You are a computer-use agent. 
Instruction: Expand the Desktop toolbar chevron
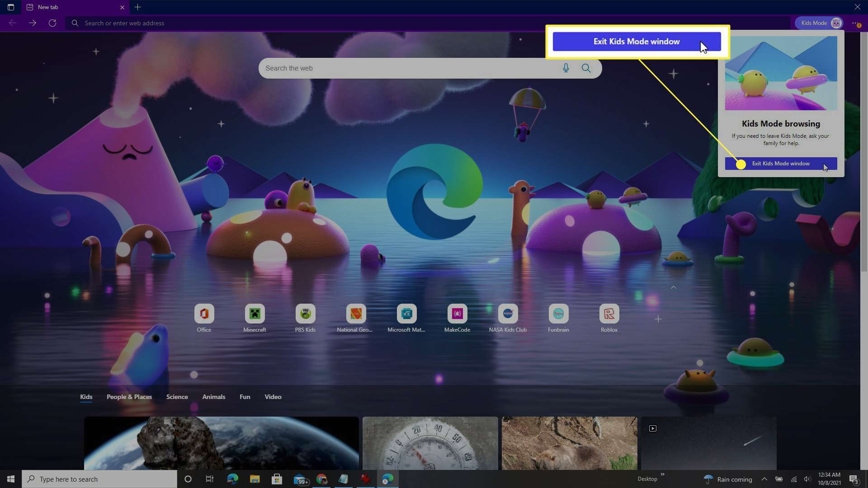663,474
